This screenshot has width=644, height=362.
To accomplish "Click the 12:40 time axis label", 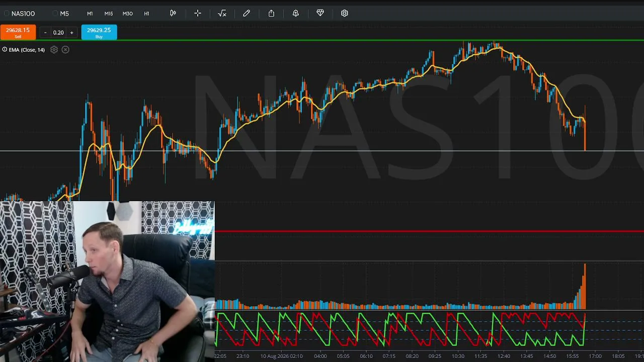I will pos(504,356).
